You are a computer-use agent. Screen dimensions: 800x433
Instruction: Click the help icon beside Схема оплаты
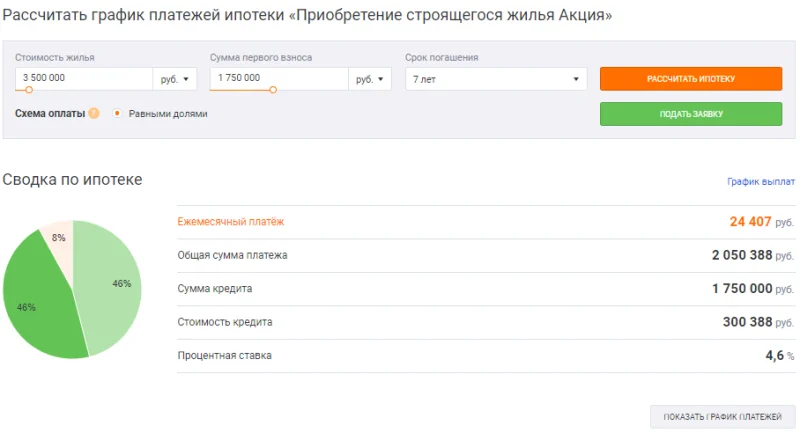click(x=94, y=114)
